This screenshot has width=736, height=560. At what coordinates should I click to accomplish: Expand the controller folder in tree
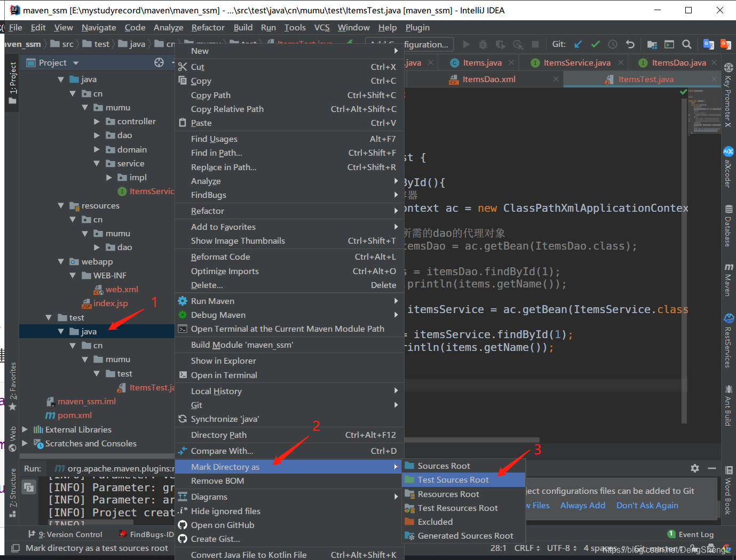[97, 122]
